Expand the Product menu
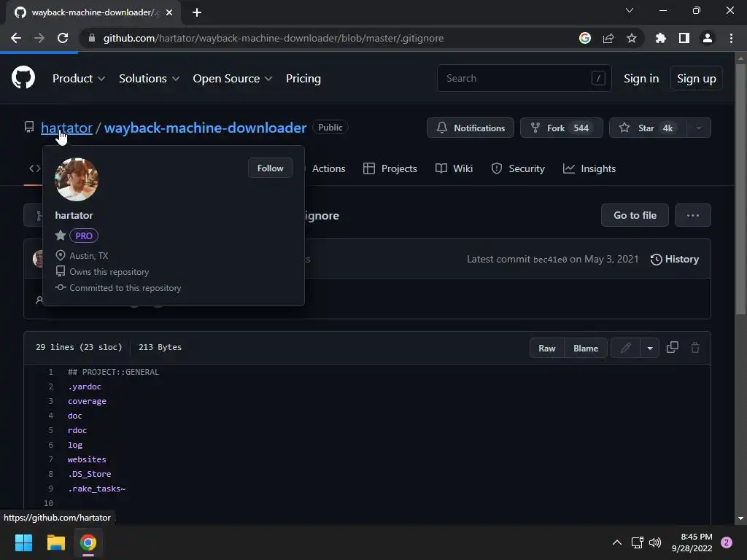The image size is (747, 560). (79, 78)
